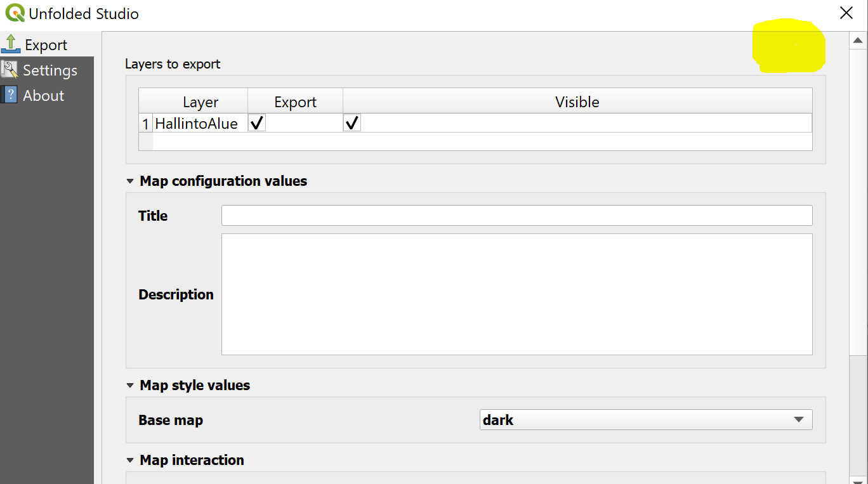This screenshot has height=484, width=868.
Task: Click the Export upload icon in the sidebar
Action: (12, 44)
